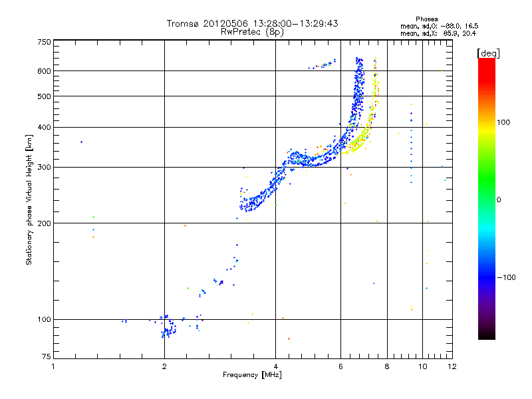The height and width of the screenshot is (399, 532).
Task: Click the '8' x-axis tick label
Action: [x=387, y=367]
